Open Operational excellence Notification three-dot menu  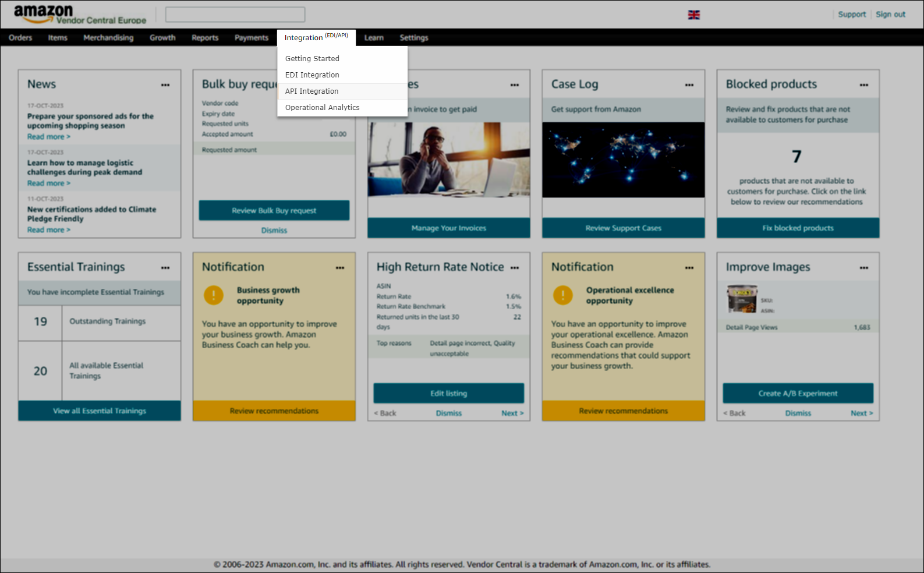click(x=689, y=268)
